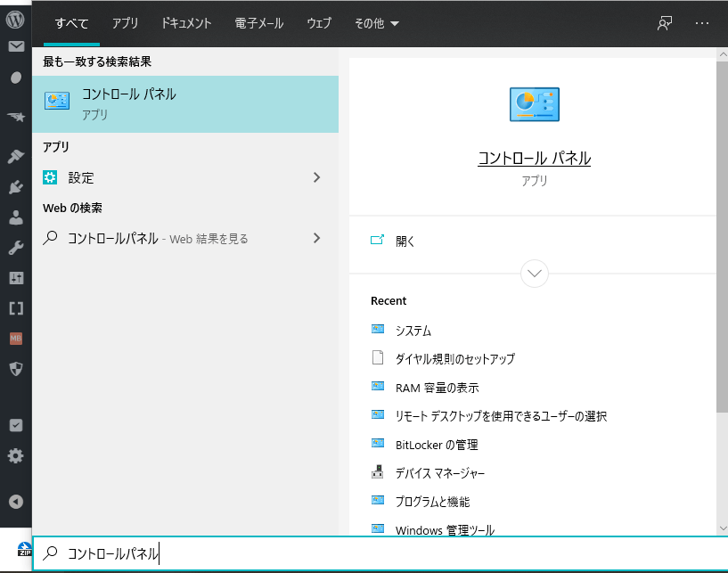728x573 pixels.
Task: Click the Control Panel icon in best match
Action: [57, 101]
